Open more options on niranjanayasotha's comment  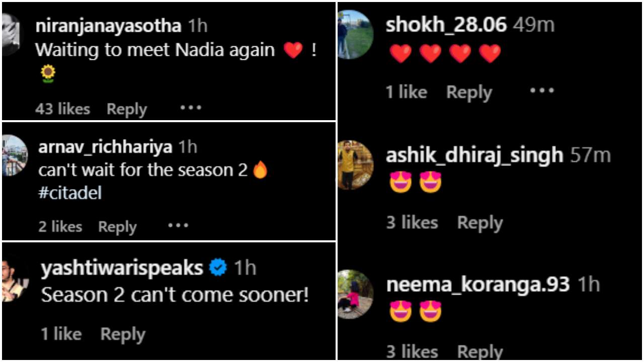pos(191,108)
